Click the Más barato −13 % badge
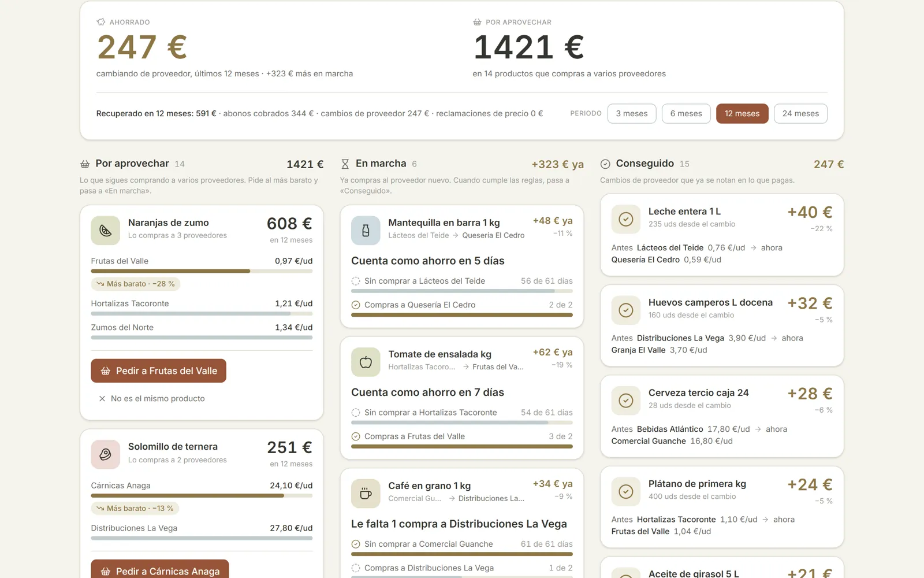Screen dimensions: 924x578 pos(135,509)
